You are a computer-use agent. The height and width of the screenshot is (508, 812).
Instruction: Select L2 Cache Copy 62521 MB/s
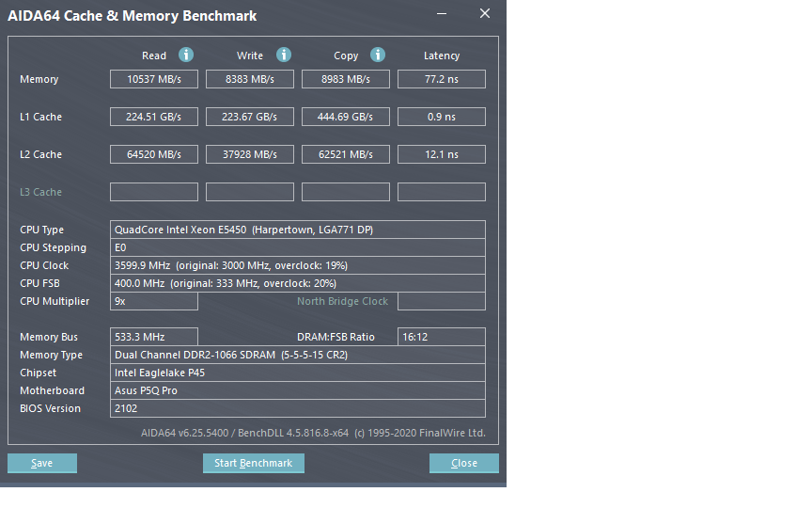pos(346,154)
